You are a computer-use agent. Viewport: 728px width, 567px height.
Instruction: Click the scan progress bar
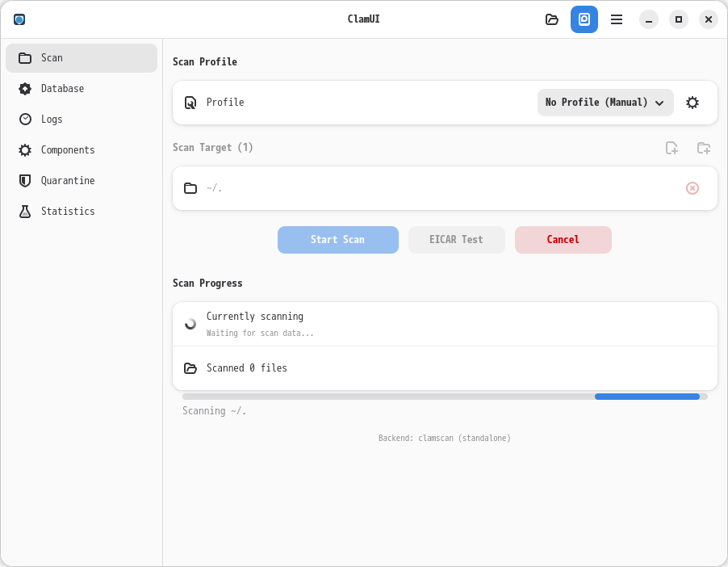point(445,397)
